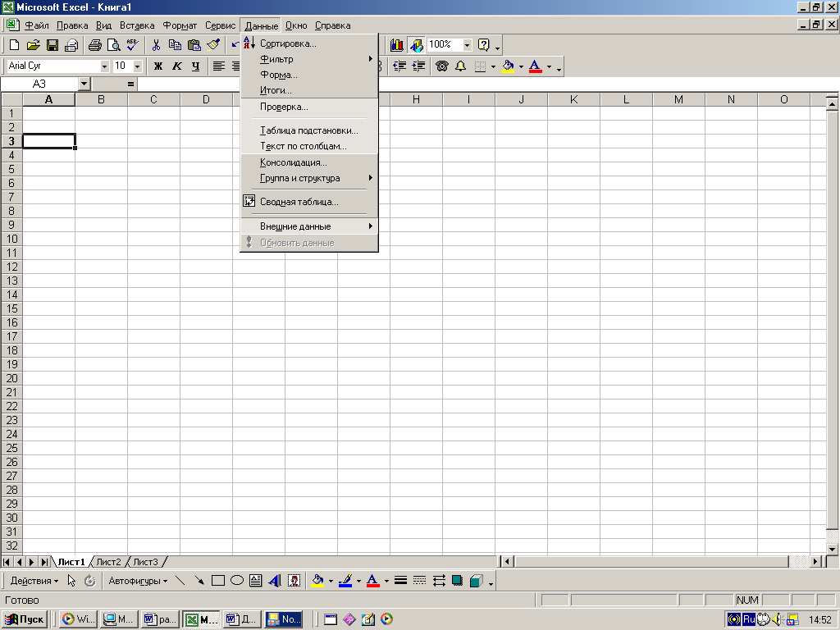The height and width of the screenshot is (630, 840).
Task: Select row 10 header
Action: (x=11, y=239)
